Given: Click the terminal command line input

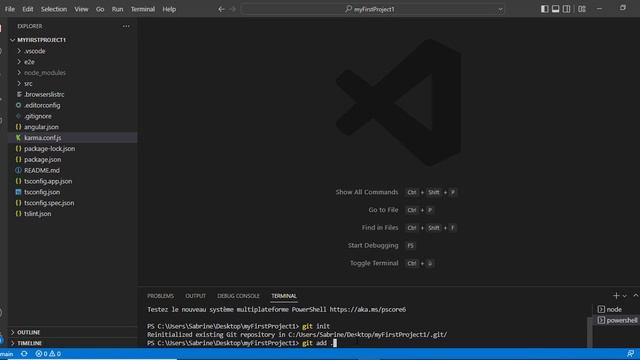Looking at the screenshot, I should (320, 343).
